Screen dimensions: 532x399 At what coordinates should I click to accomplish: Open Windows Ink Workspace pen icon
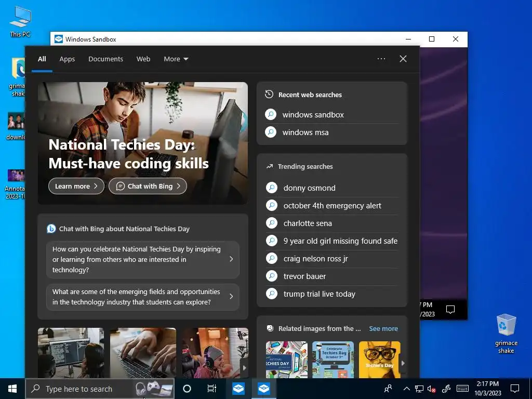click(446, 389)
